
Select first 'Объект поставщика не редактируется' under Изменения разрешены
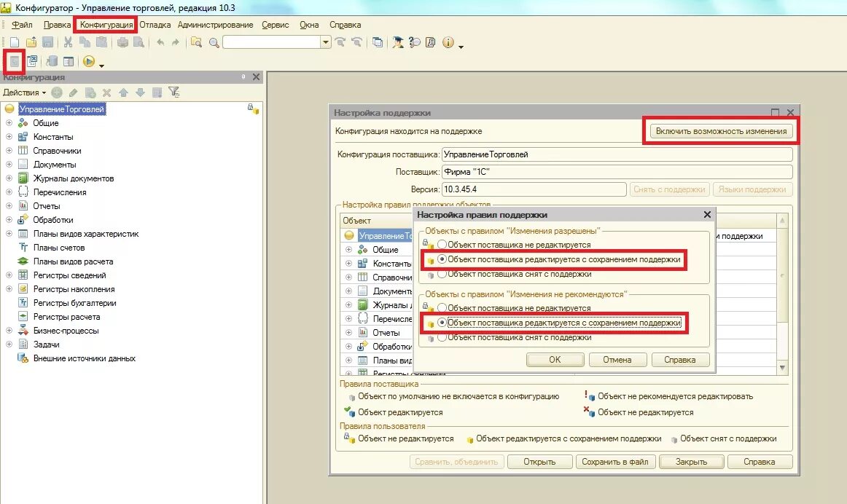(x=442, y=245)
